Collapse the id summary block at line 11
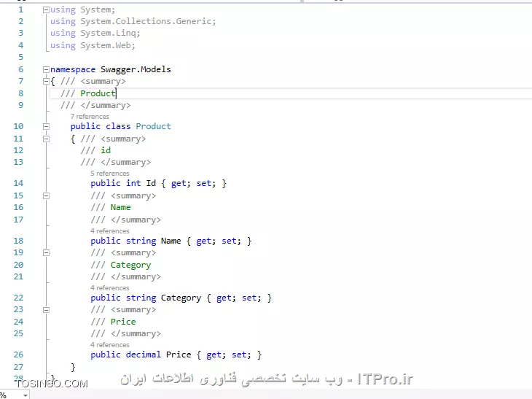Viewport: 532px width, 399px height. (x=46, y=139)
